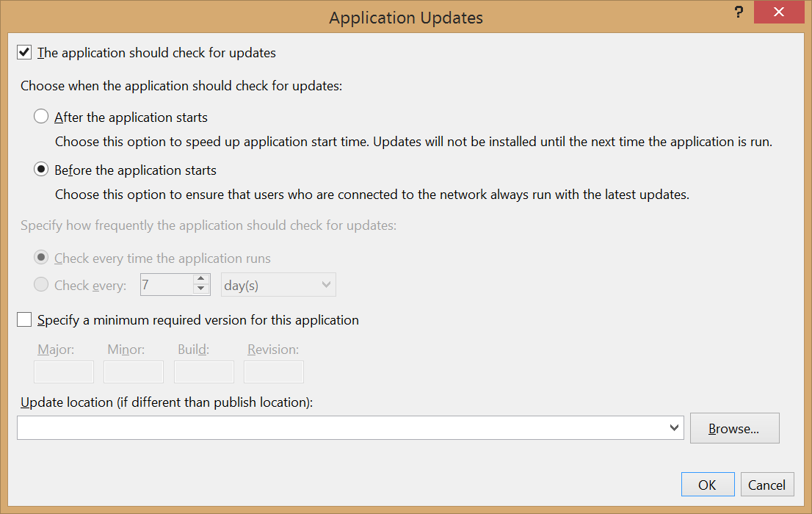The image size is (812, 514).
Task: Enable 'Specify a minimum required version' checkbox
Action: (25, 320)
